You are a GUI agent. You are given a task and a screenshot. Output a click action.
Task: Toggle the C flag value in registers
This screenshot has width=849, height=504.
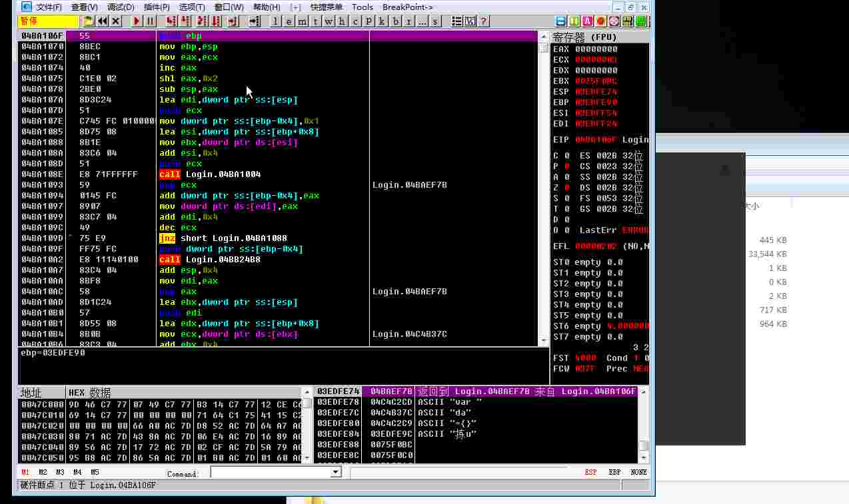[x=567, y=156]
